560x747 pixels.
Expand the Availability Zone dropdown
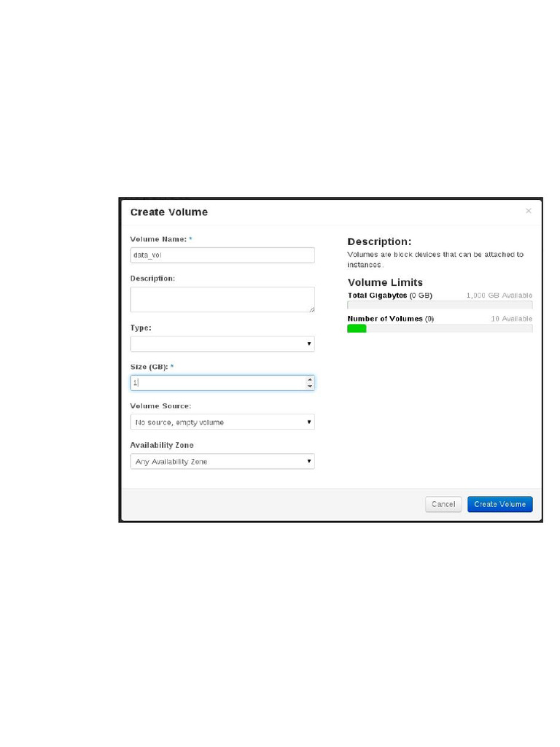(x=222, y=461)
